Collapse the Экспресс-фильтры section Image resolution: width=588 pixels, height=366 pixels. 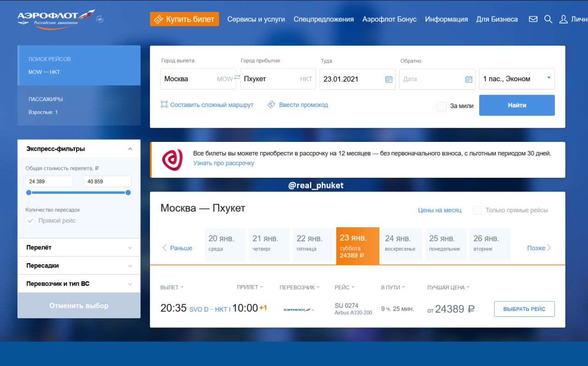coord(130,149)
